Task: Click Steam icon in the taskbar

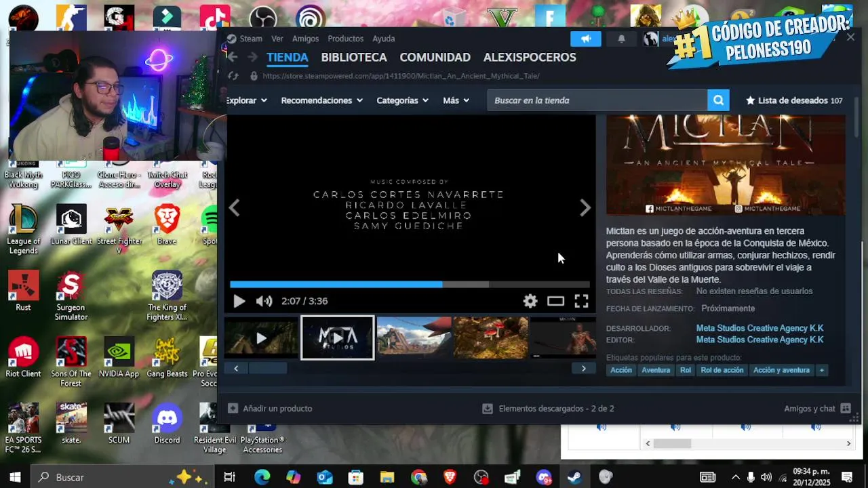Action: (x=574, y=477)
